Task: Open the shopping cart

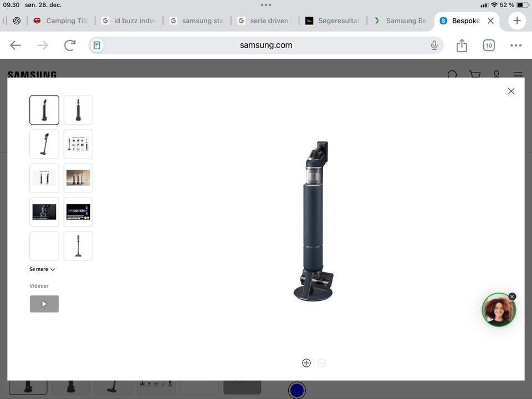Action: [475, 74]
